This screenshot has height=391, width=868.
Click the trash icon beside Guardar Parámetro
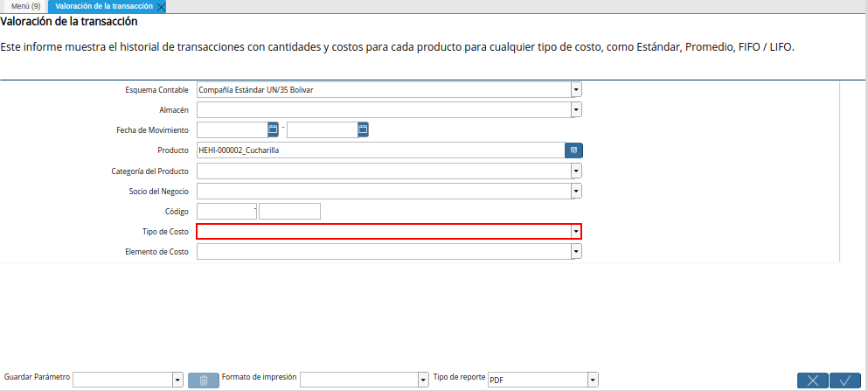[203, 380]
